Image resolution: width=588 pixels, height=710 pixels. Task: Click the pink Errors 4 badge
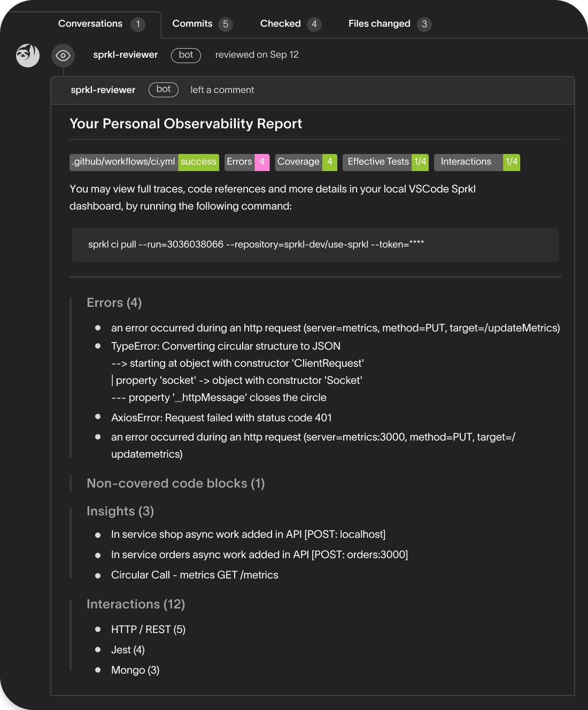247,162
